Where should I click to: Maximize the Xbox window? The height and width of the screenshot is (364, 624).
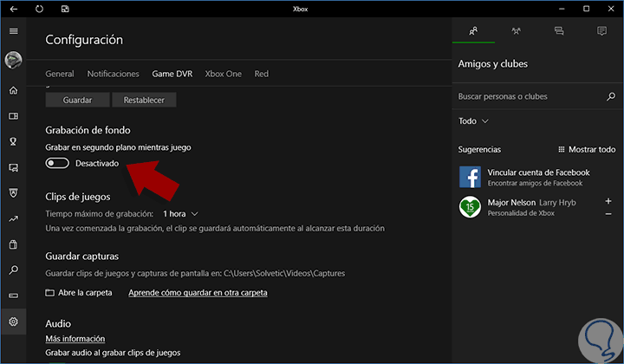click(587, 9)
